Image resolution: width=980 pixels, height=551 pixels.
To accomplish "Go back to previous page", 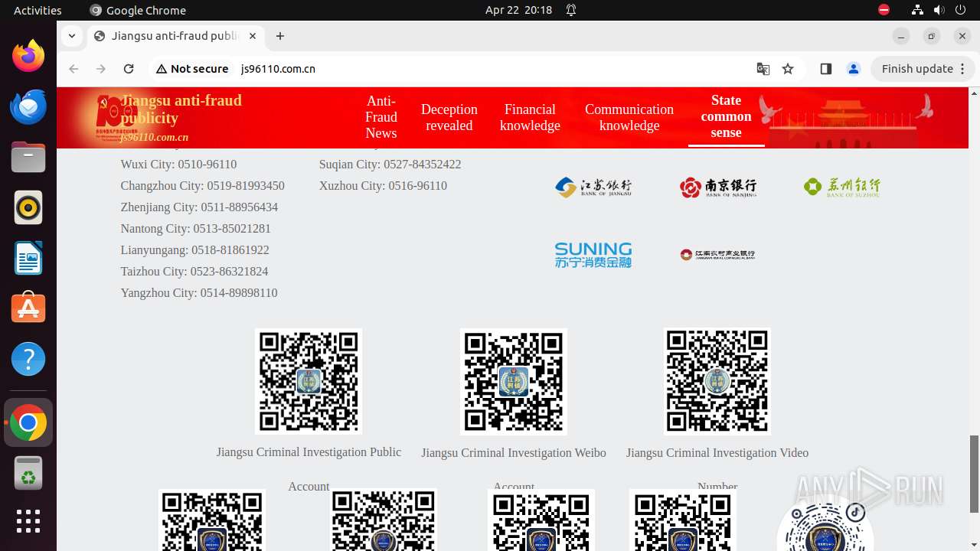I will (x=73, y=69).
